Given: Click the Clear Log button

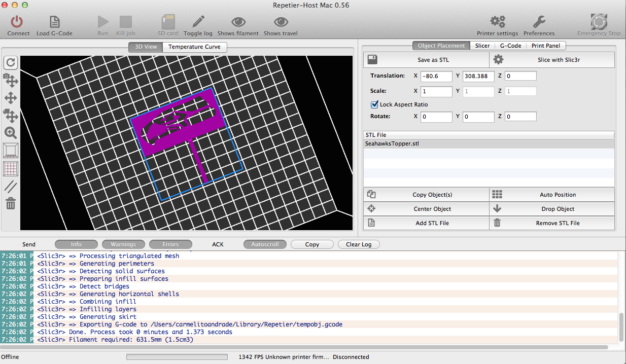Looking at the screenshot, I should click(x=359, y=244).
